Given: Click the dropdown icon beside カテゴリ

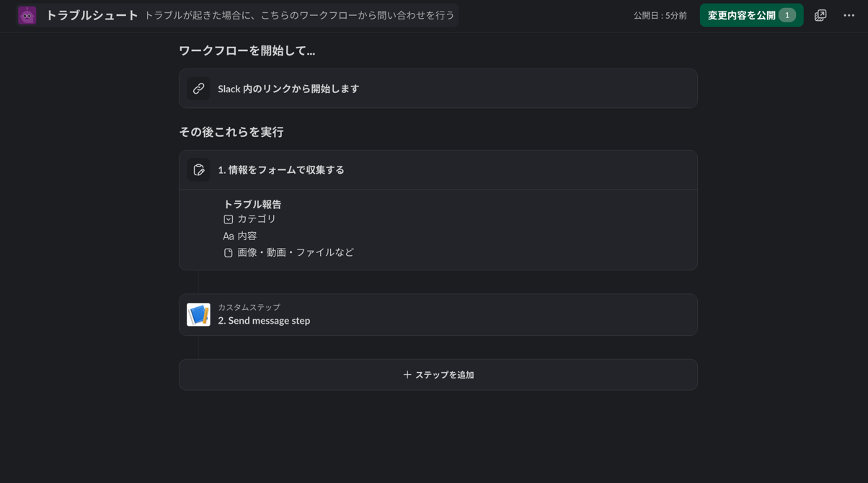Looking at the screenshot, I should tap(227, 219).
